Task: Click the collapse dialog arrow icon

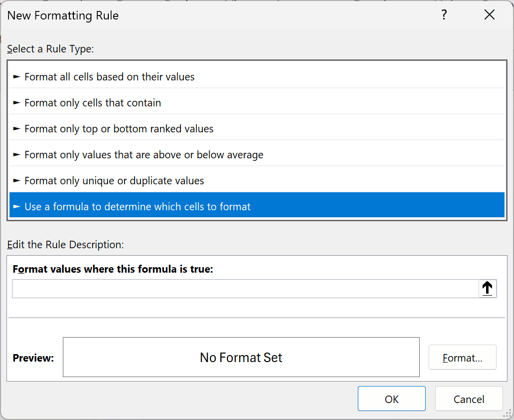Action: point(488,289)
